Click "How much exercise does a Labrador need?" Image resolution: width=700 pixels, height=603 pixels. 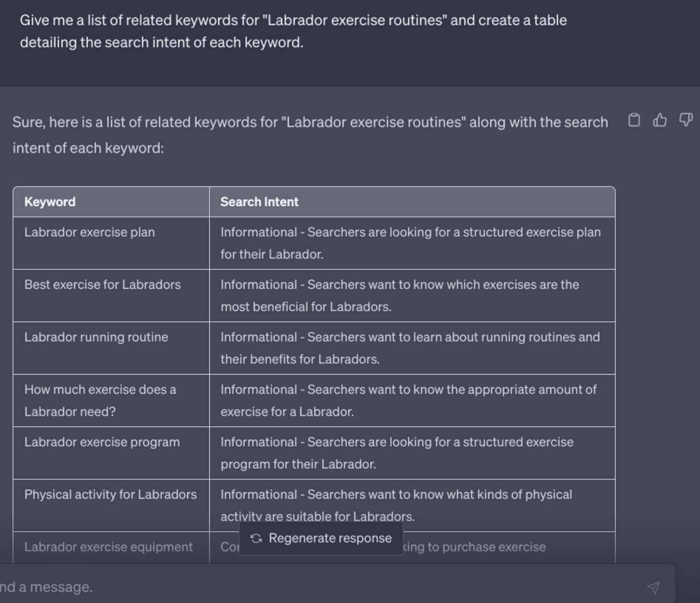point(100,400)
